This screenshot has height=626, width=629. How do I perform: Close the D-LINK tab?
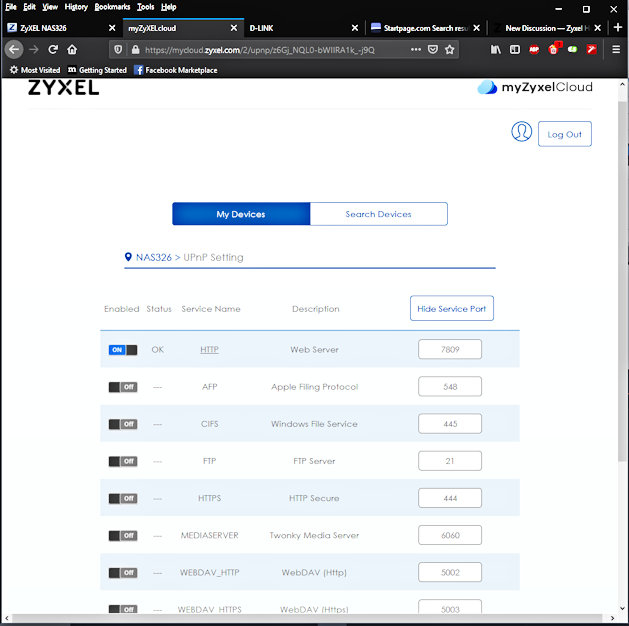click(355, 28)
